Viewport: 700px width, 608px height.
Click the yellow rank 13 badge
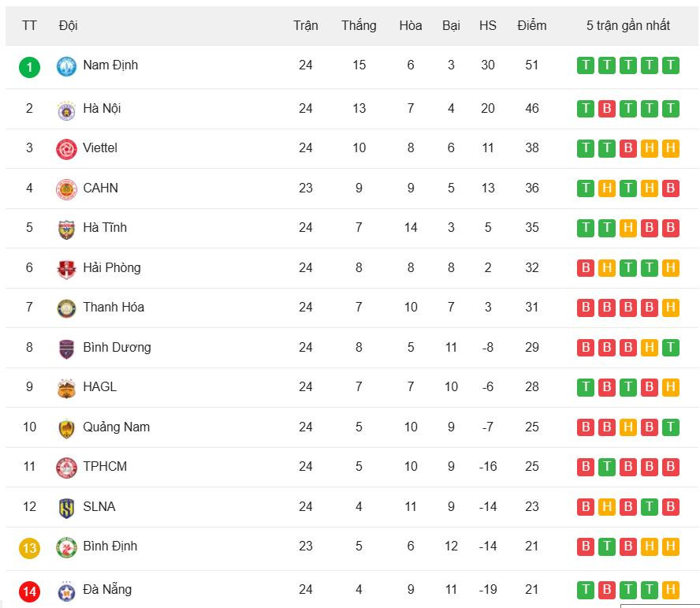point(29,548)
